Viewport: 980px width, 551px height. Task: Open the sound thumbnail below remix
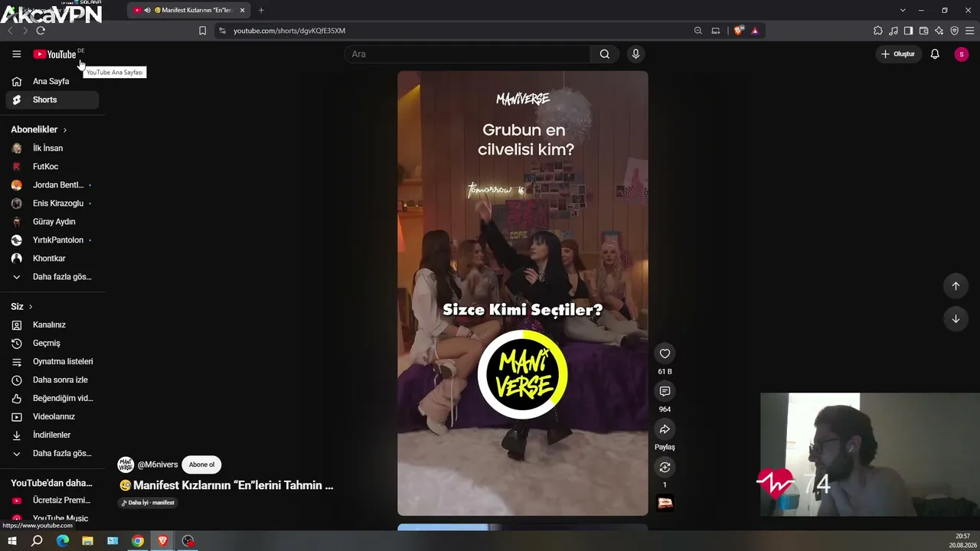coord(665,503)
